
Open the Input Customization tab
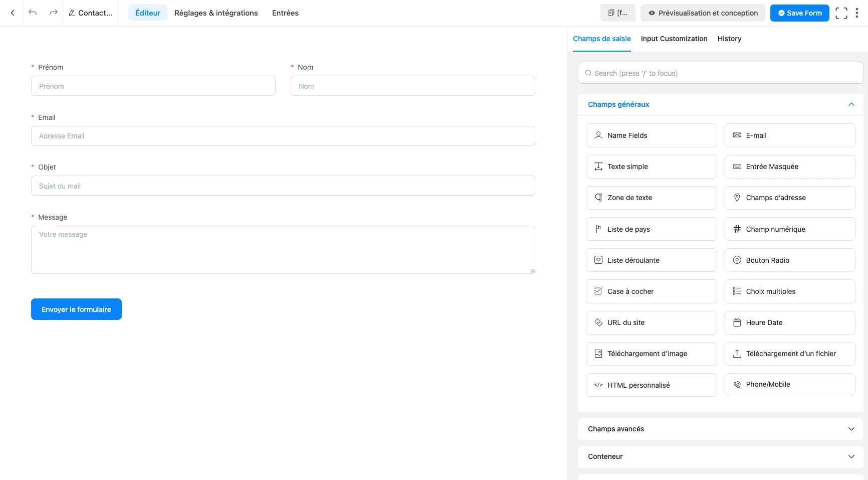point(674,39)
